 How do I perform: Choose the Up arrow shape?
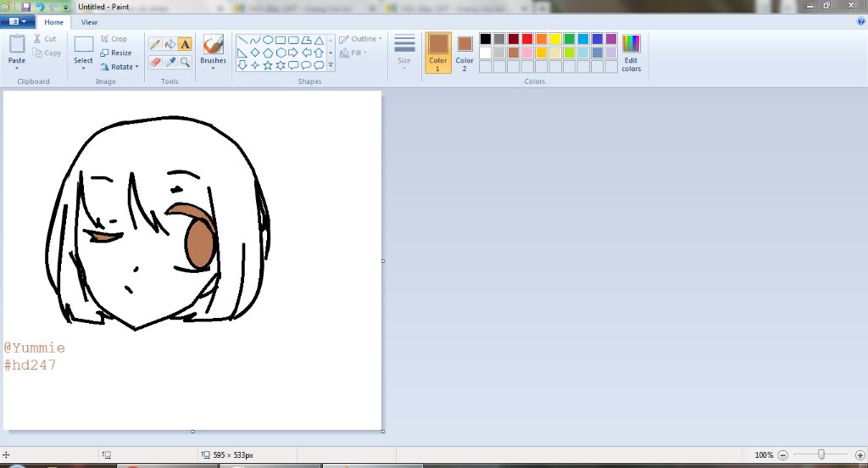tap(319, 53)
